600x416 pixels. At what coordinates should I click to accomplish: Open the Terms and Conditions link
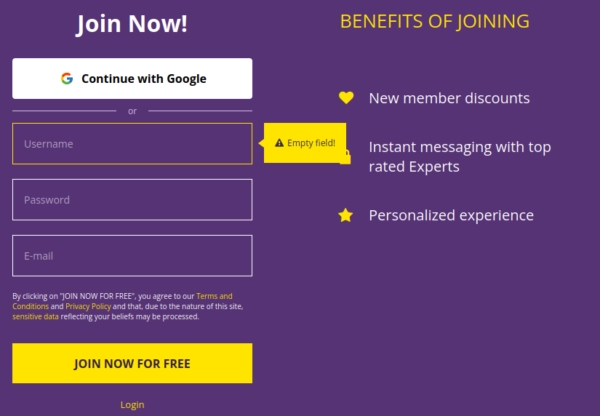pyautogui.click(x=214, y=296)
